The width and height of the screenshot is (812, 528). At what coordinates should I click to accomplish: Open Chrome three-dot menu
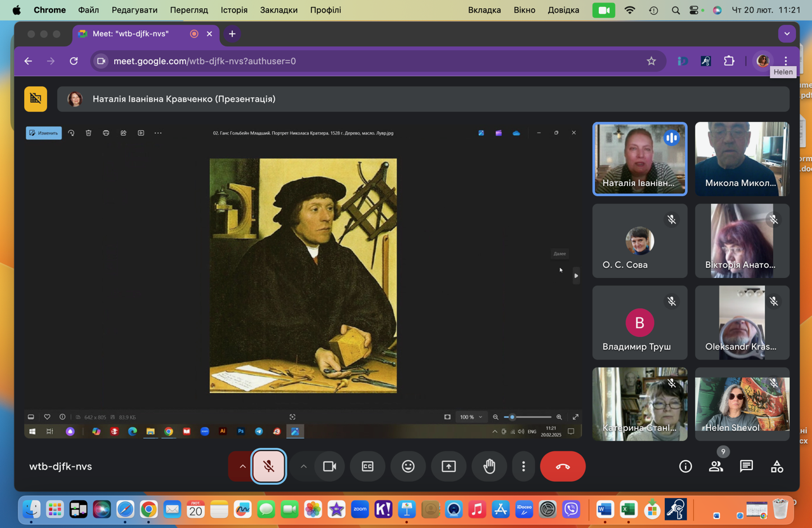click(x=785, y=61)
